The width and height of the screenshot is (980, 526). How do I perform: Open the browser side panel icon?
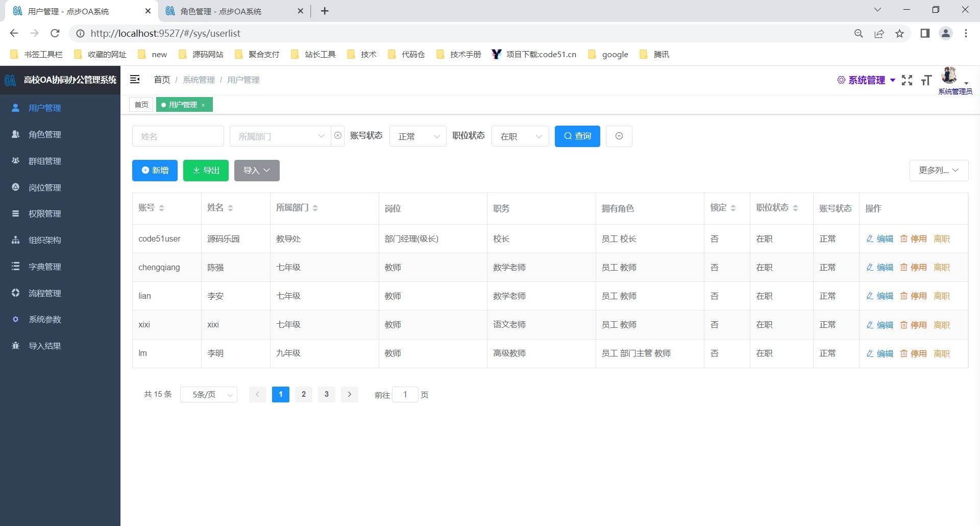pyautogui.click(x=925, y=33)
